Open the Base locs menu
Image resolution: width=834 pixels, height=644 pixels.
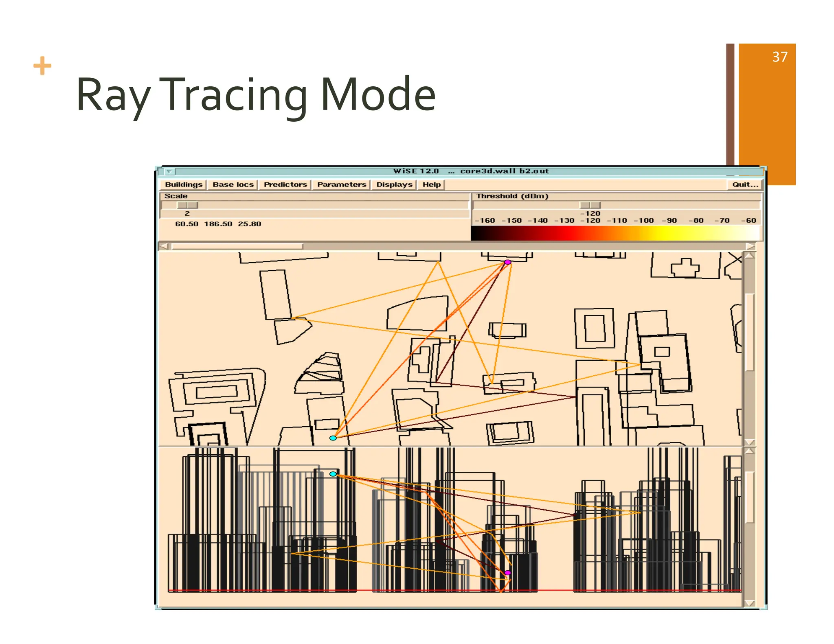(x=233, y=185)
